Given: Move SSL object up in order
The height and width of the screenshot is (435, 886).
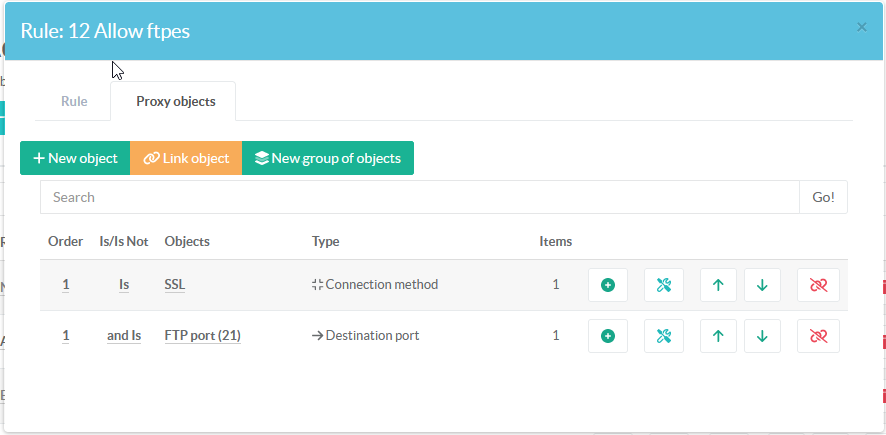Looking at the screenshot, I should click(717, 285).
